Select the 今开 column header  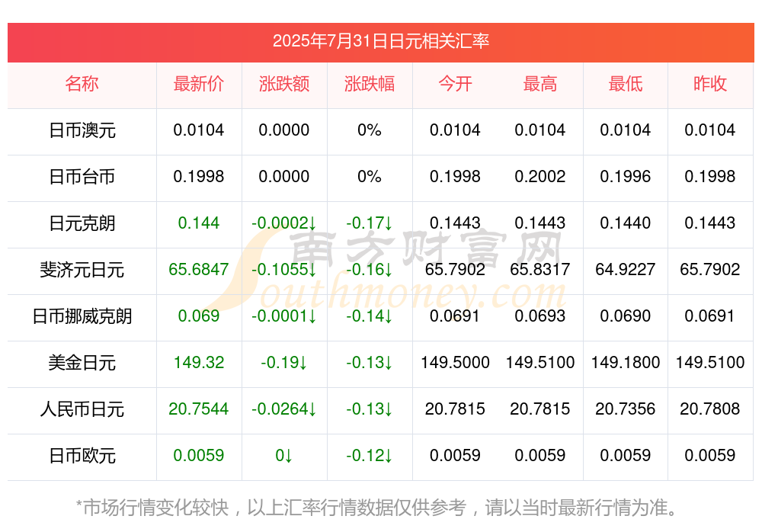click(455, 84)
